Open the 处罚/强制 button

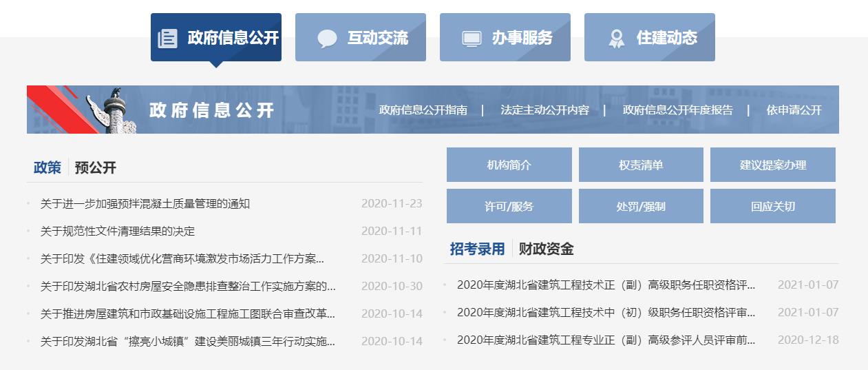click(641, 206)
